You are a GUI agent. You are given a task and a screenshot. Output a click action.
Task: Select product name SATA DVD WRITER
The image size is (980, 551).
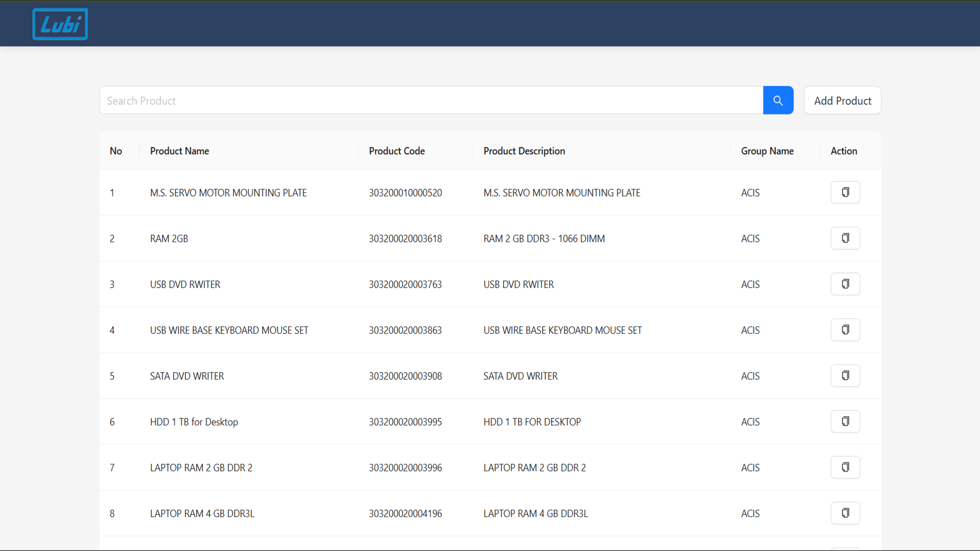point(187,376)
